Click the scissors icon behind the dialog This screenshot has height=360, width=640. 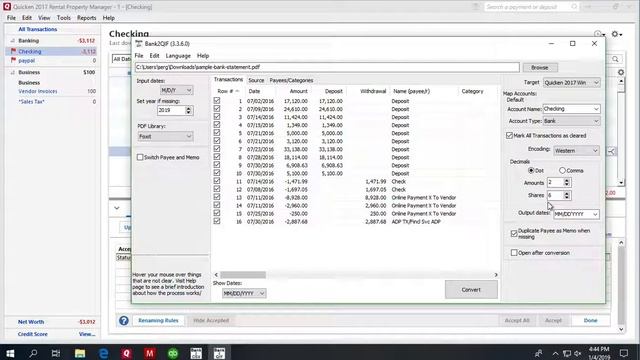coord(611,151)
